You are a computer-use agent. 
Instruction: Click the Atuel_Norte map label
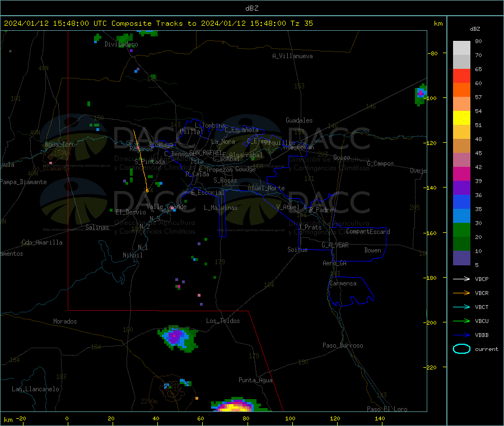(x=266, y=188)
